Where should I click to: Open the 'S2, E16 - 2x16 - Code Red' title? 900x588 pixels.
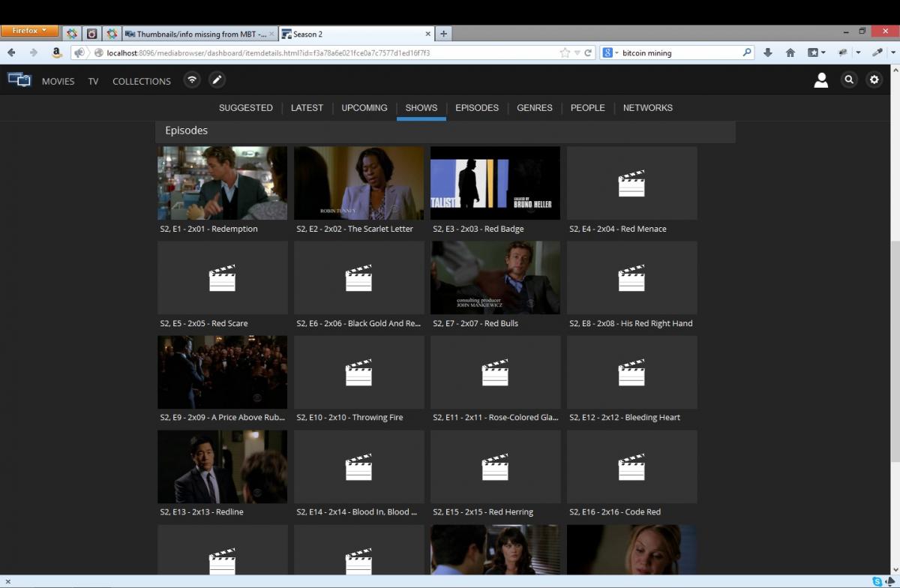tap(615, 511)
